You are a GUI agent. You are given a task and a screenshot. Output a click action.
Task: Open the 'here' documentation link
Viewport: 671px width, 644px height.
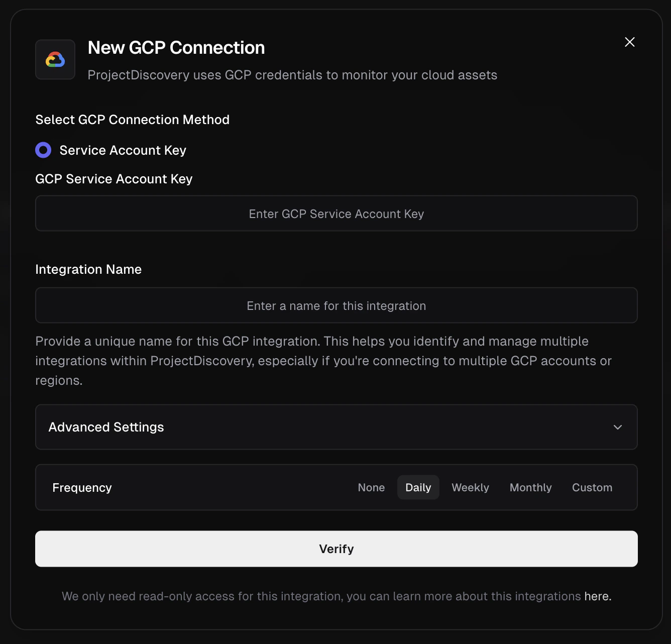[x=597, y=596]
